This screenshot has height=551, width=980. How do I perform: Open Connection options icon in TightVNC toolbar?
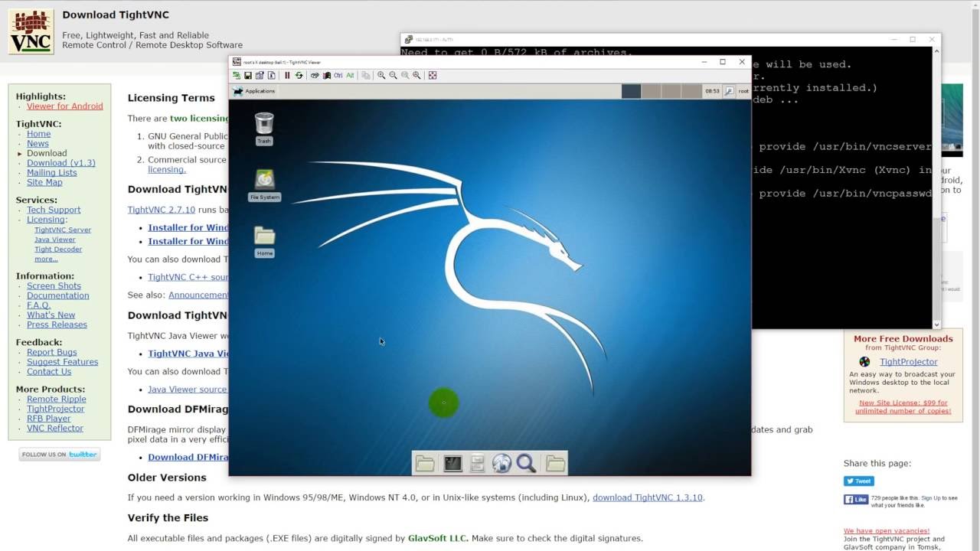click(260, 75)
